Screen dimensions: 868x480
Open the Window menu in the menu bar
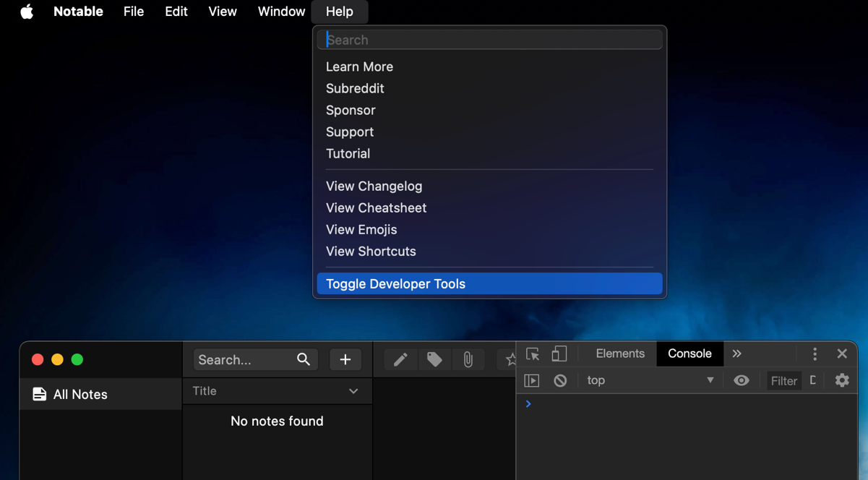click(280, 12)
